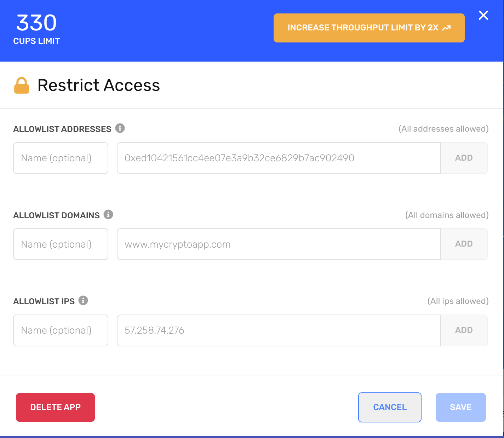This screenshot has height=438, width=504.
Task: Click the info icon beside Allowlist IPs
Action: [83, 300]
